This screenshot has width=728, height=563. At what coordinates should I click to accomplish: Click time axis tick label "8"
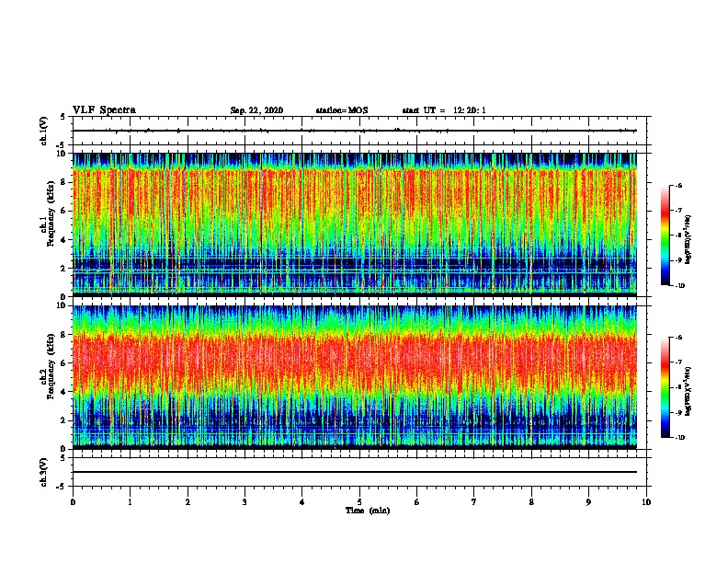531,502
